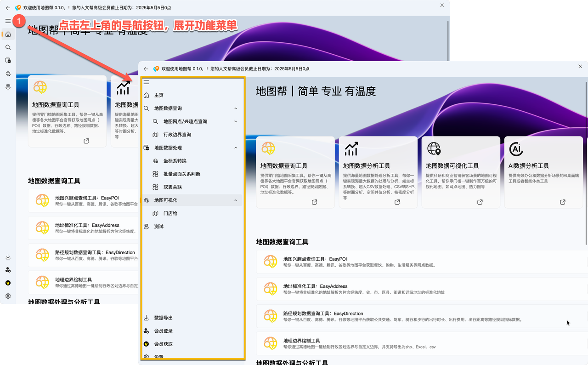
Task: Select 测试 in the expanded menu
Action: click(x=192, y=227)
